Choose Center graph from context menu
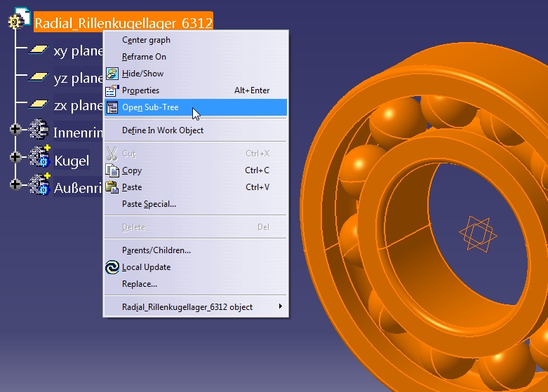The height and width of the screenshot is (392, 548). [x=196, y=40]
